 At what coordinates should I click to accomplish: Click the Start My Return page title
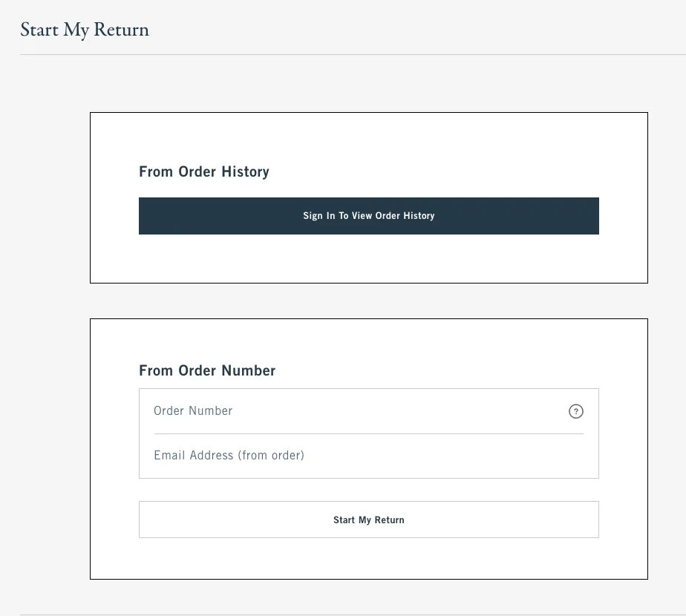pos(85,30)
